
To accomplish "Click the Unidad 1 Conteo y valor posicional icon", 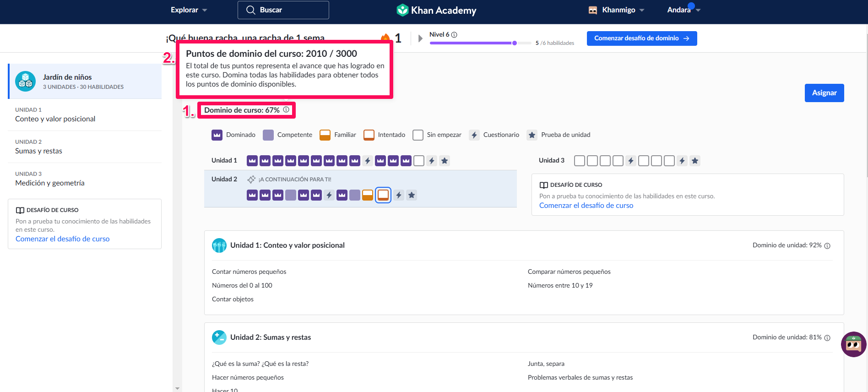I will pos(219,245).
